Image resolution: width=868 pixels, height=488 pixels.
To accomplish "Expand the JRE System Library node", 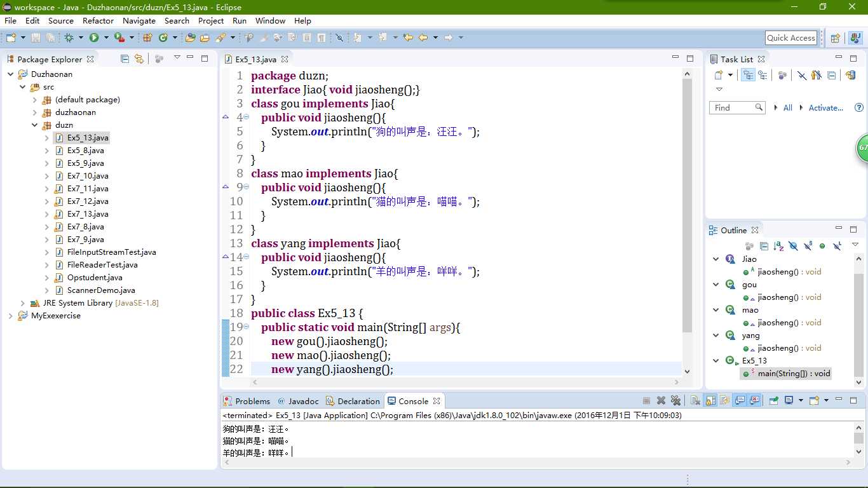I will click(23, 303).
